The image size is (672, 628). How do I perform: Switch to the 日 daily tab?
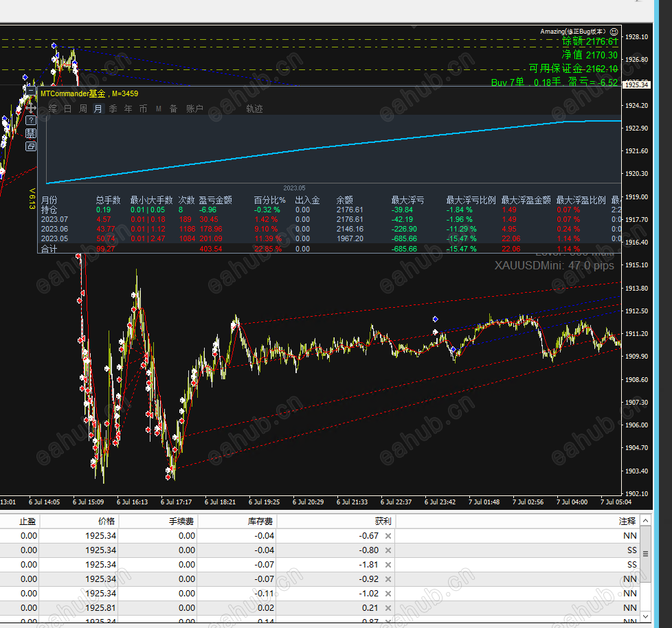point(68,109)
